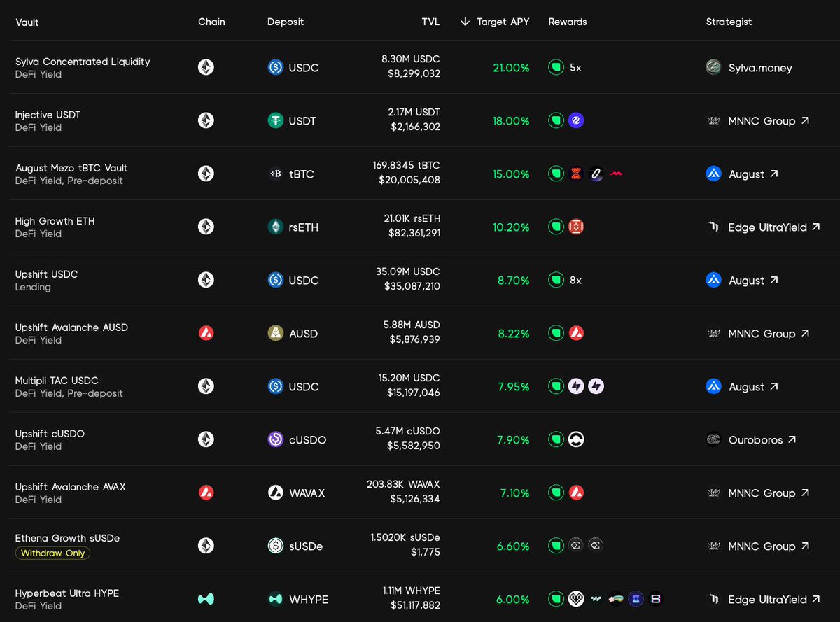Click the 6.60% target APY value
This screenshot has width=840, height=622.
(513, 546)
